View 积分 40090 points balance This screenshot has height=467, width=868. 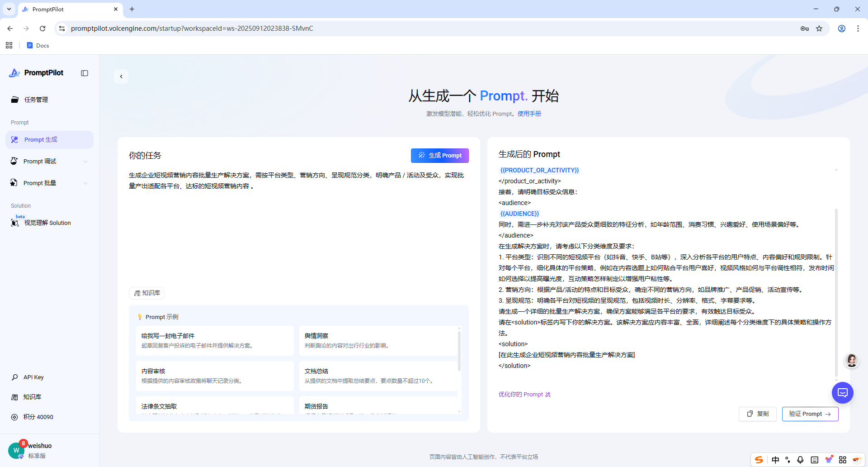pyautogui.click(x=38, y=417)
